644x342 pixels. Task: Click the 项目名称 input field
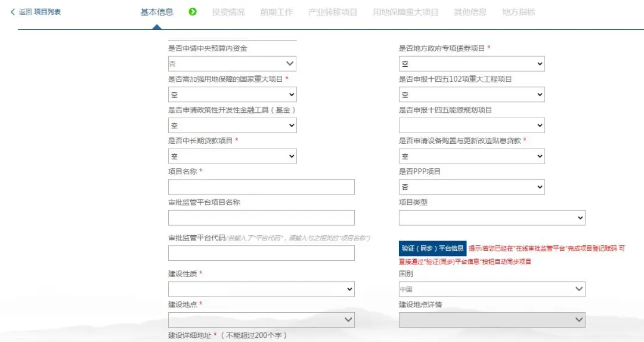tap(261, 187)
